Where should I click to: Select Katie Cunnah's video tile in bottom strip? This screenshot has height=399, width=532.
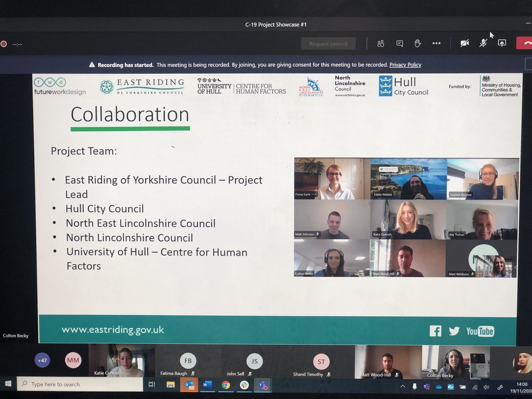(x=121, y=361)
